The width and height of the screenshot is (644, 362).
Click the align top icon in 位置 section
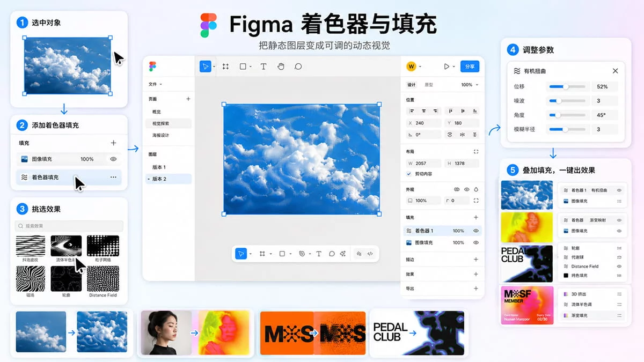pyautogui.click(x=450, y=111)
